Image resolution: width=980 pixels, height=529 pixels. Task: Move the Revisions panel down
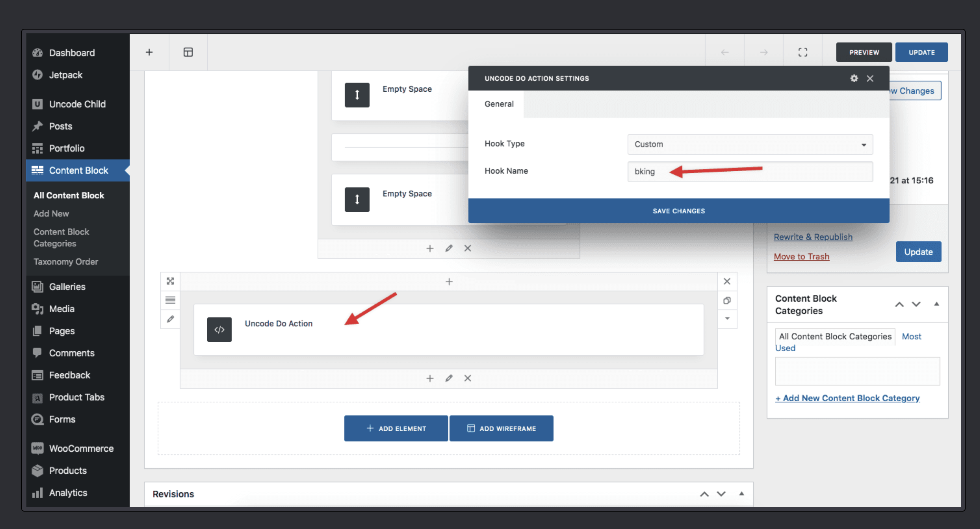pyautogui.click(x=721, y=494)
